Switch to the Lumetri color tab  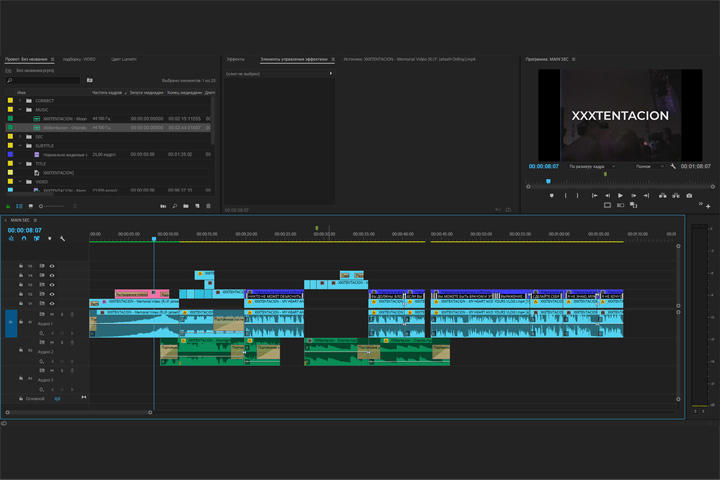(124, 59)
